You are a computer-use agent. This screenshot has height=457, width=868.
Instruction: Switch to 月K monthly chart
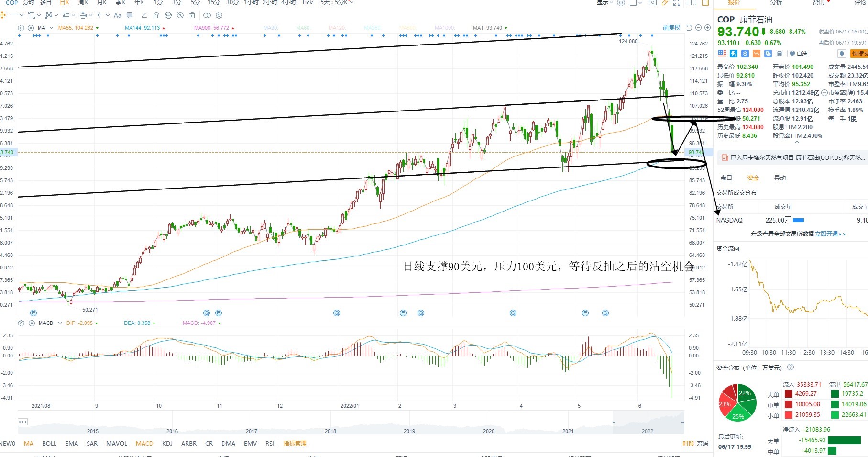(102, 2)
